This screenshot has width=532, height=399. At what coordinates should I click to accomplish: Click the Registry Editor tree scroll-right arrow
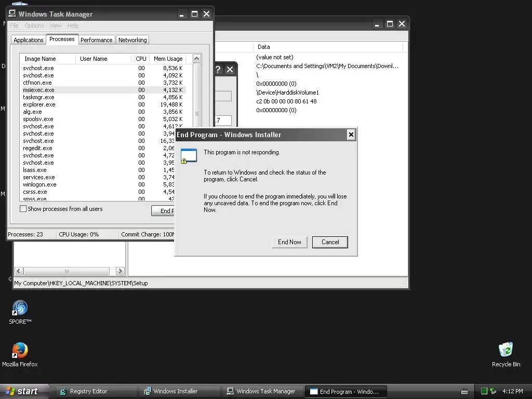pos(120,271)
